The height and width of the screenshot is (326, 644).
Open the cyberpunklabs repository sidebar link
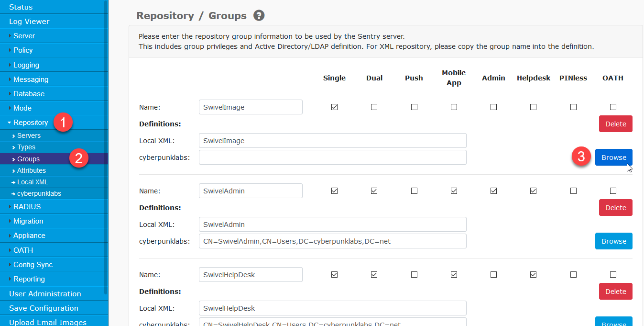click(39, 193)
